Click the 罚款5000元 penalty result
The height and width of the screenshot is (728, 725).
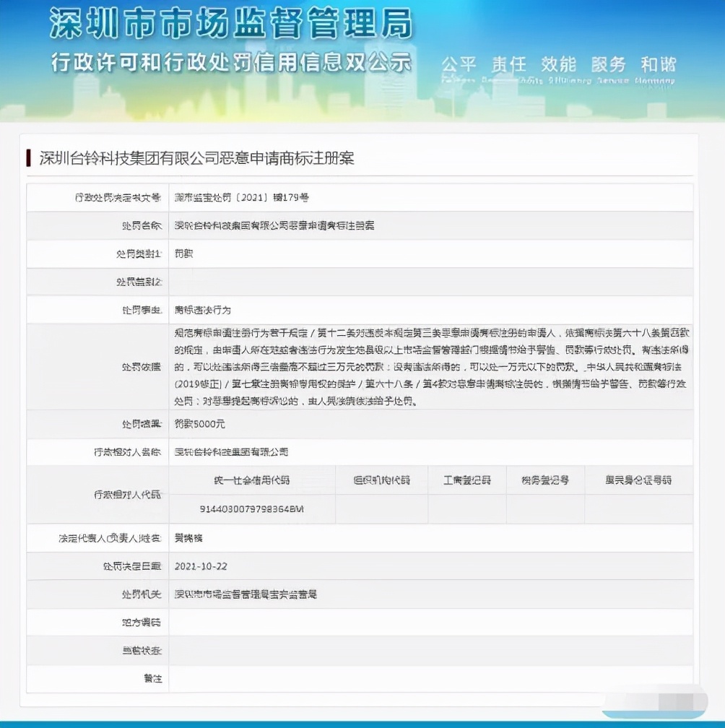point(199,424)
